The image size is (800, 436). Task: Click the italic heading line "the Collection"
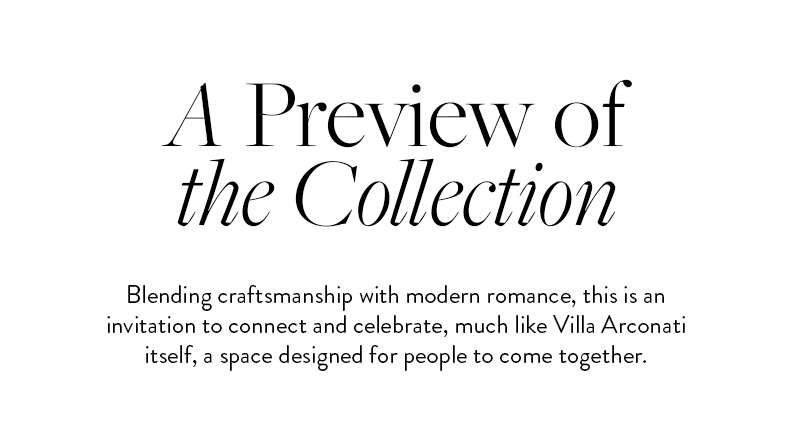[399, 197]
